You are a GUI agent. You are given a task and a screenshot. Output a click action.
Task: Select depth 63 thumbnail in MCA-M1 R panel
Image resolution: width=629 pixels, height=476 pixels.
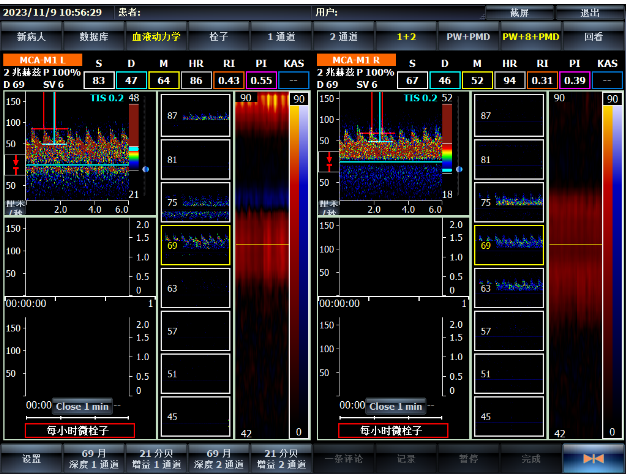[509, 288]
